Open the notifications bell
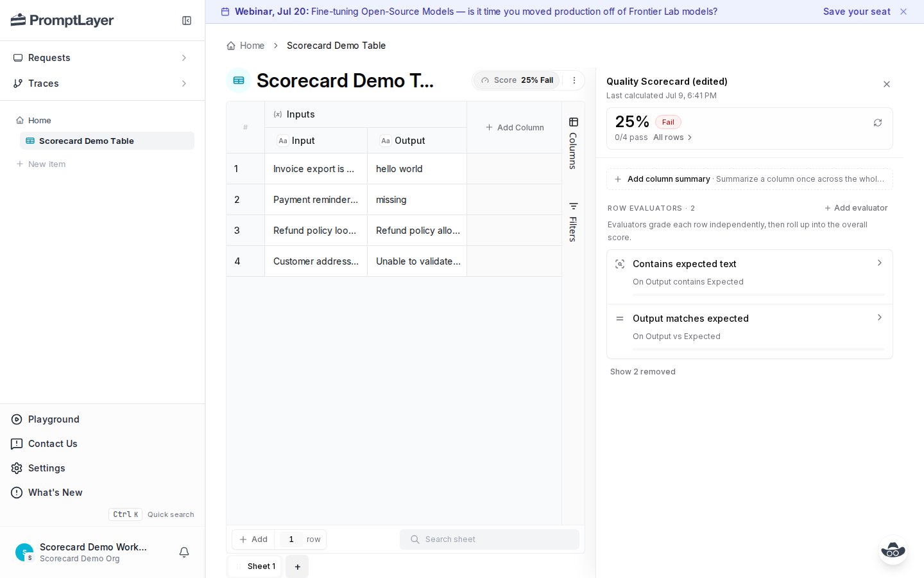The height and width of the screenshot is (578, 924). [184, 552]
